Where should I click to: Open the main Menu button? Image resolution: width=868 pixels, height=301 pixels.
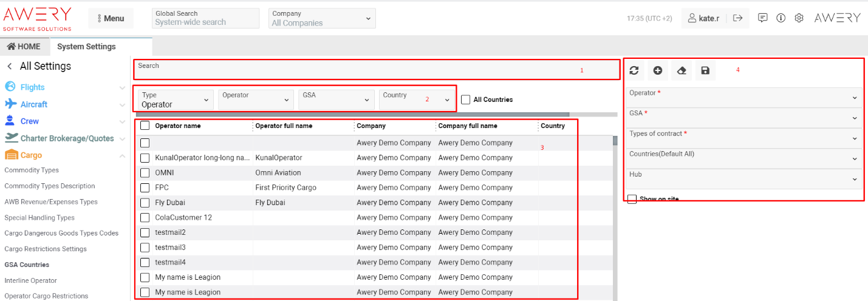pyautogui.click(x=111, y=18)
